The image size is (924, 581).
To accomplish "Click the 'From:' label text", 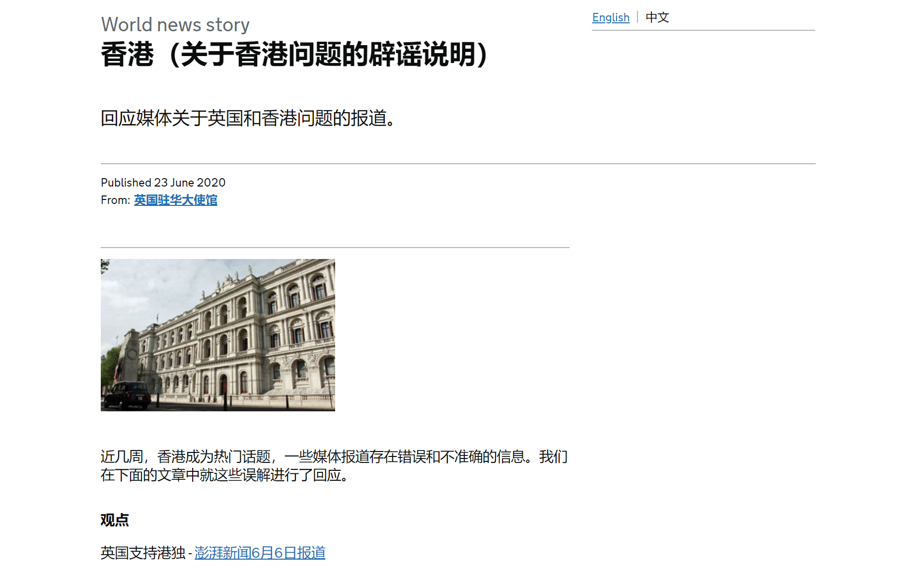I will click(x=115, y=200).
